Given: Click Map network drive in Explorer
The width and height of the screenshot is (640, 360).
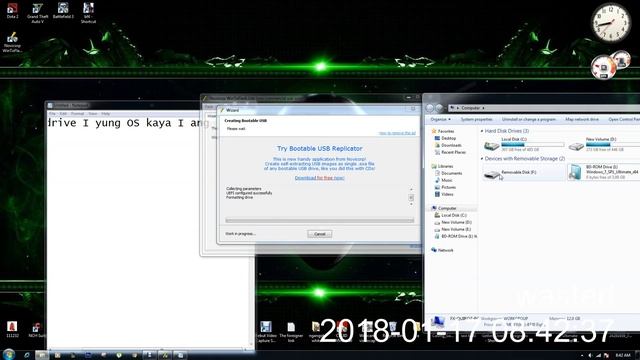Looking at the screenshot, I should pos(582,119).
